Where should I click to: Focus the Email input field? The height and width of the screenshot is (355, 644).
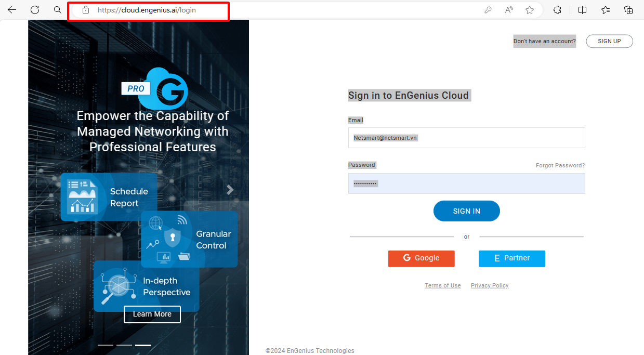467,138
